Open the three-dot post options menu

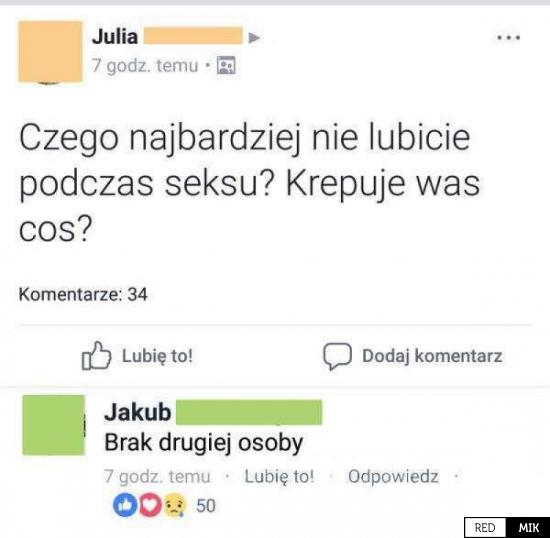509,37
